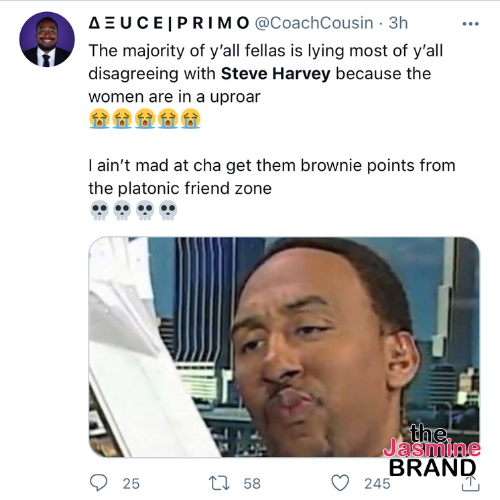Click the "platonic friend zone" tweet text
This screenshot has width=500, height=500.
coord(195,188)
